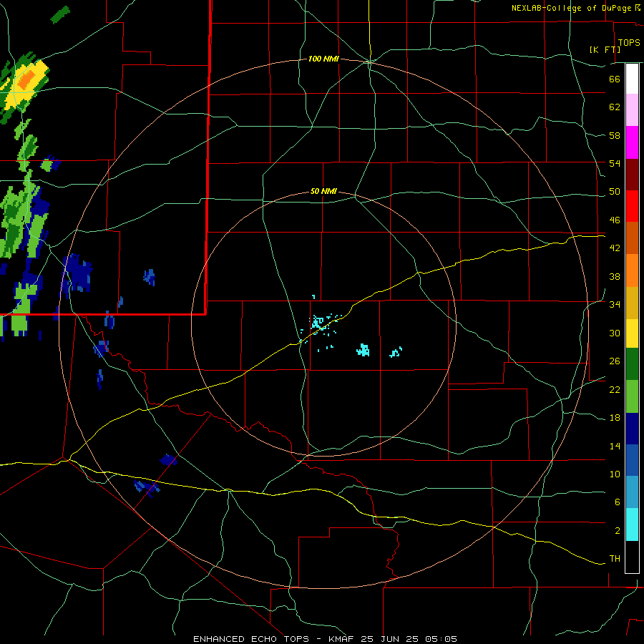Click the 6 value on the legend
Viewport: 644px width, 644px height.
[x=618, y=502]
